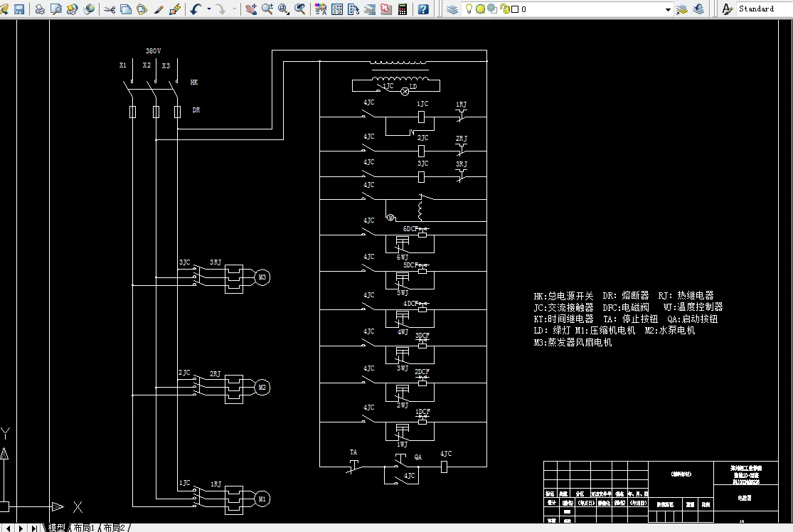Toggle layer 0 viewport freeze icon
Image resolution: width=793 pixels, height=532 pixels.
(491, 9)
